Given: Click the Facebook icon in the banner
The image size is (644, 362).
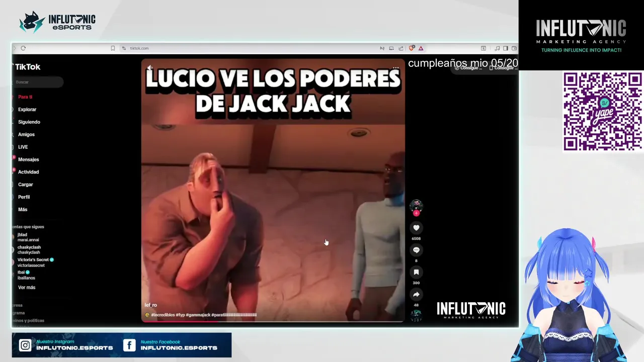Looking at the screenshot, I should (x=129, y=345).
